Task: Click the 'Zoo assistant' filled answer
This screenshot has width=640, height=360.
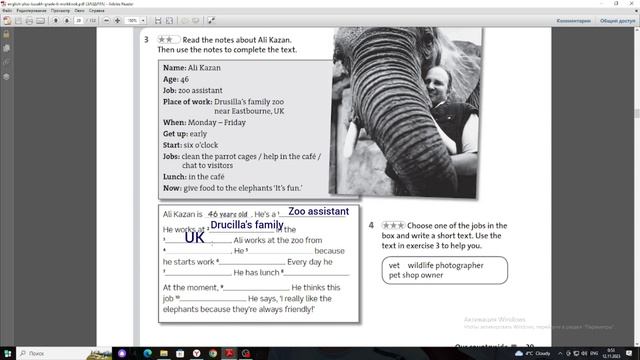Action: 318,211
